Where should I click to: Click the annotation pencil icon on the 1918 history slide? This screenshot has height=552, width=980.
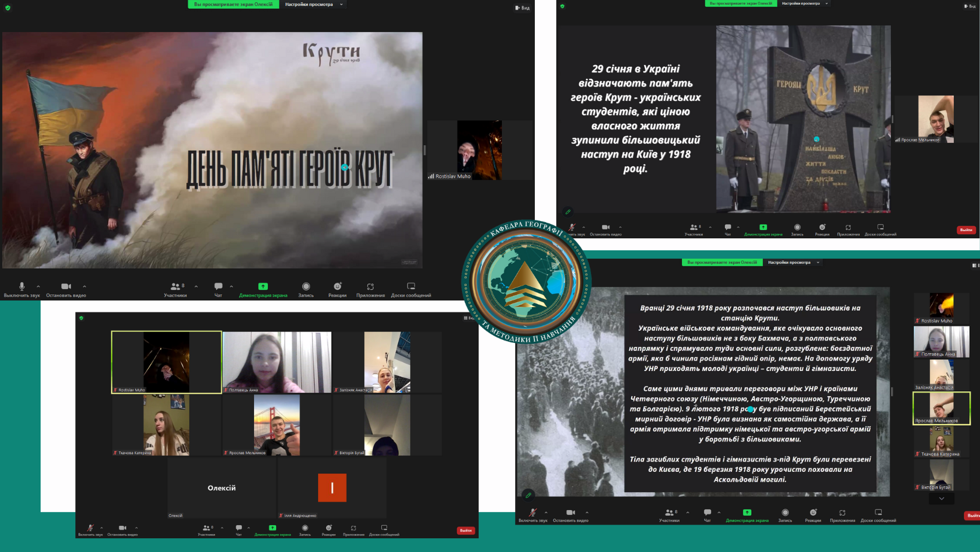point(528,495)
